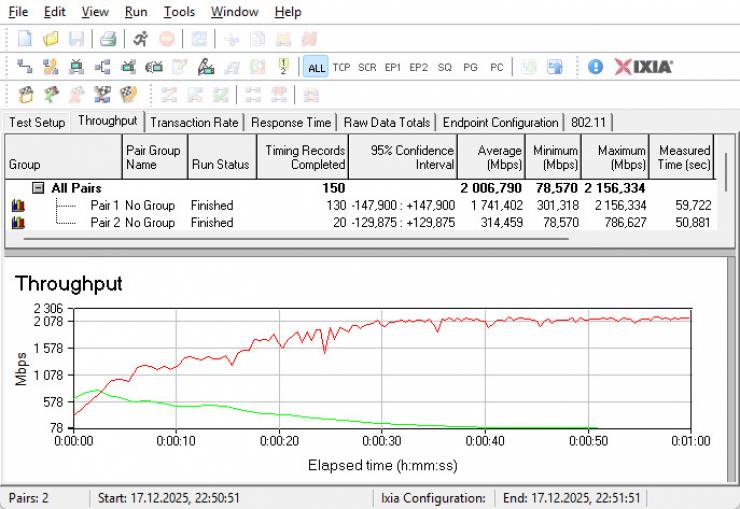Start the test with running man icon
740x509 pixels.
tap(140, 39)
